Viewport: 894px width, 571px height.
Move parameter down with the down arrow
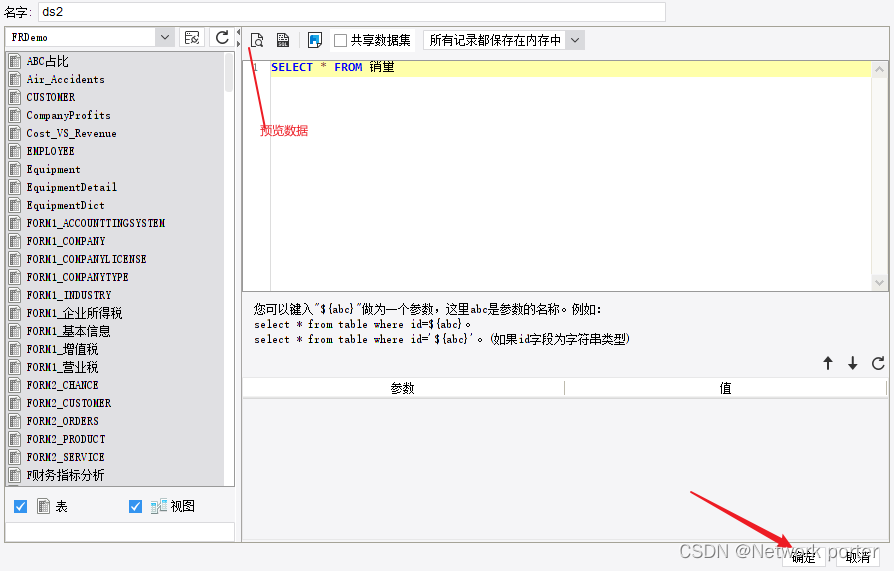[852, 363]
